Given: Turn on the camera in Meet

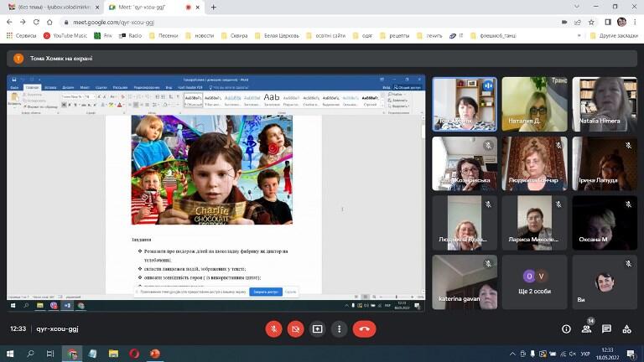Looking at the screenshot, I should pyautogui.click(x=295, y=328).
